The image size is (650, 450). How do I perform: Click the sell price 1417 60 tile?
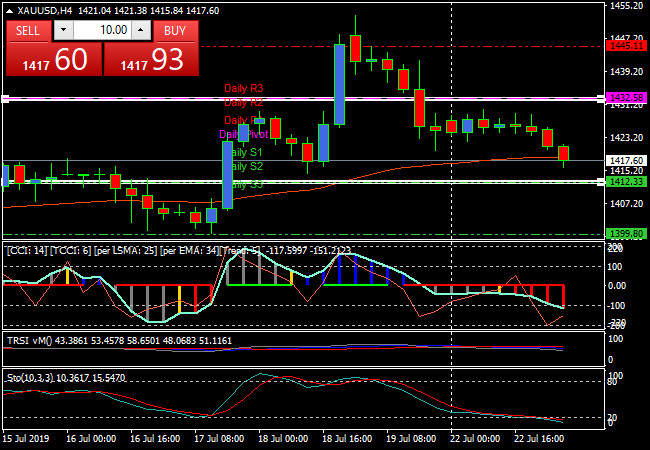coord(53,60)
